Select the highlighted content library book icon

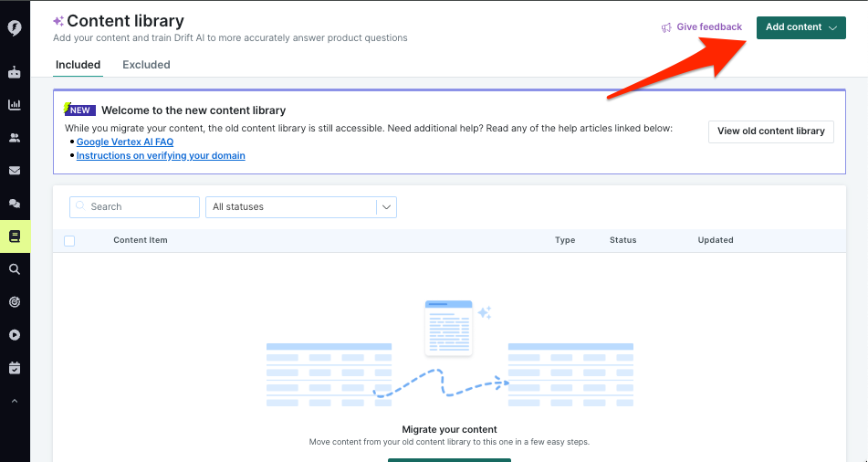pos(15,236)
